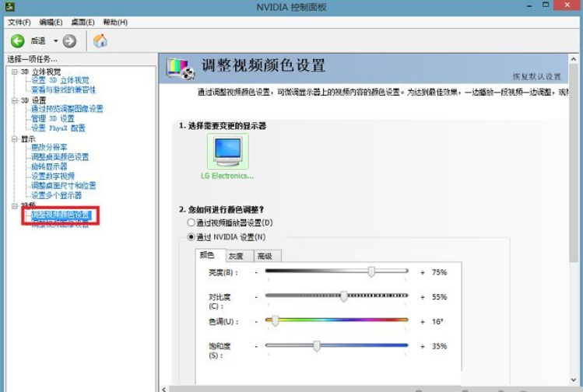Screen dimensions: 583x392
Task: Click the 后退 back label
Action: 38,41
